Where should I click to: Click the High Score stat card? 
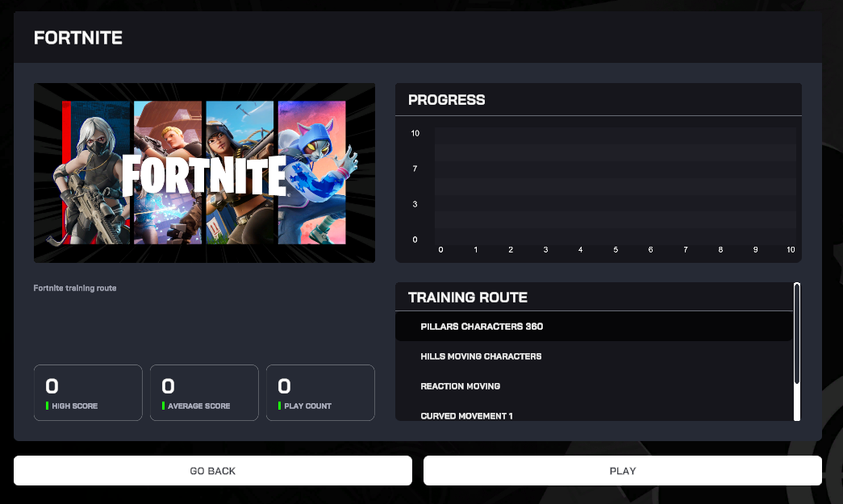pyautogui.click(x=88, y=393)
